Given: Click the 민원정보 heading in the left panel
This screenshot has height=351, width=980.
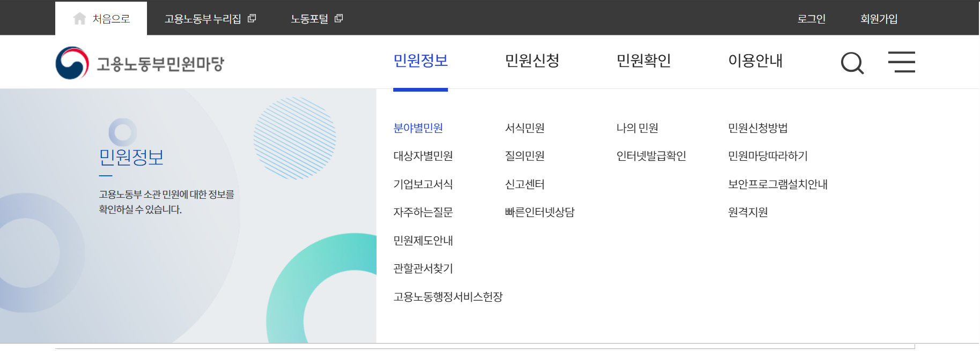Looking at the screenshot, I should tap(131, 158).
